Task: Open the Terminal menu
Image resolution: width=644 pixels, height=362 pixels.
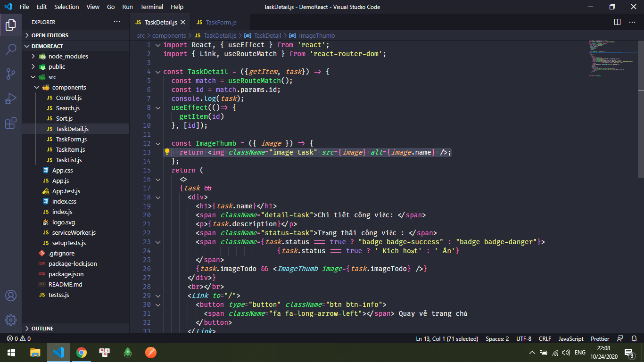Action: click(151, 7)
